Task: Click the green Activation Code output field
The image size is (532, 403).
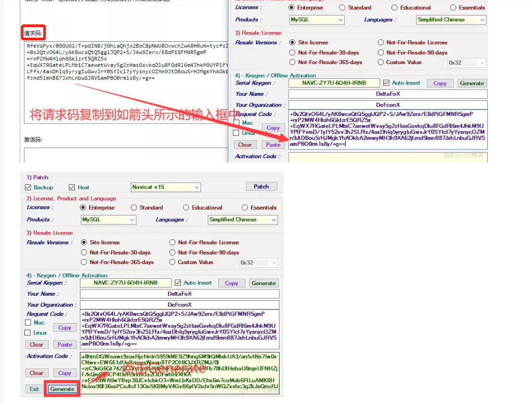Action: click(x=179, y=371)
